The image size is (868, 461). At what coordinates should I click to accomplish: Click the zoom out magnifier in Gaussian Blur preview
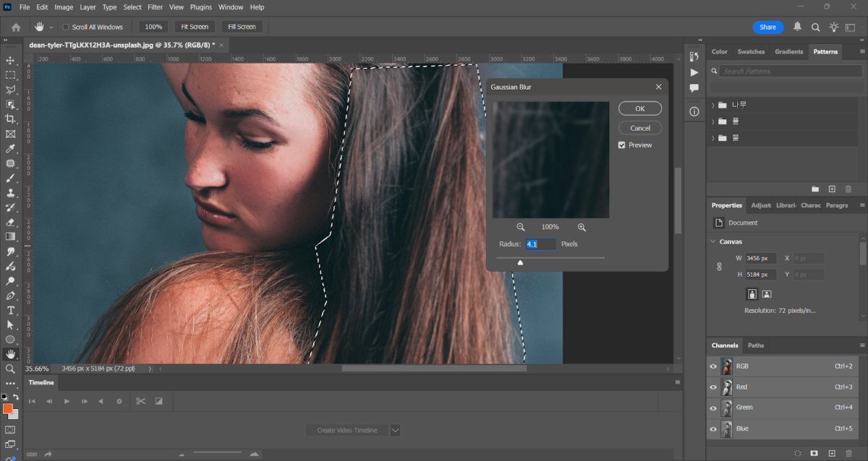[521, 227]
